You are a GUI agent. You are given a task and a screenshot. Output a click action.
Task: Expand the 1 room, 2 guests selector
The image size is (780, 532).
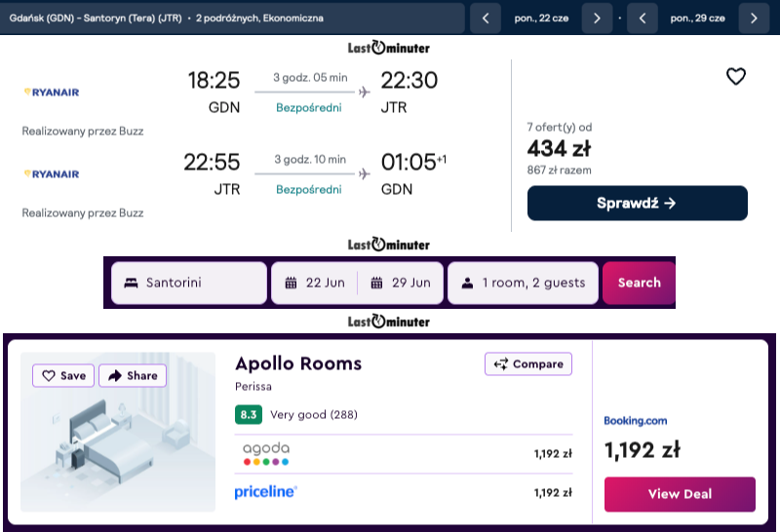pyautogui.click(x=523, y=283)
